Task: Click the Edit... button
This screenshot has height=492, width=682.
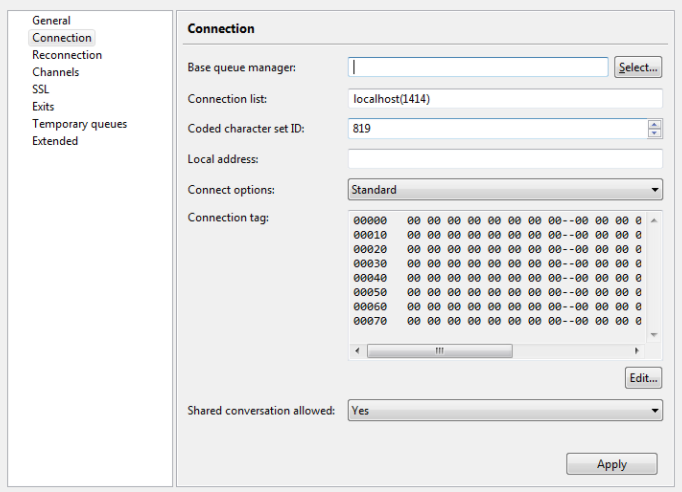Action: tap(643, 378)
